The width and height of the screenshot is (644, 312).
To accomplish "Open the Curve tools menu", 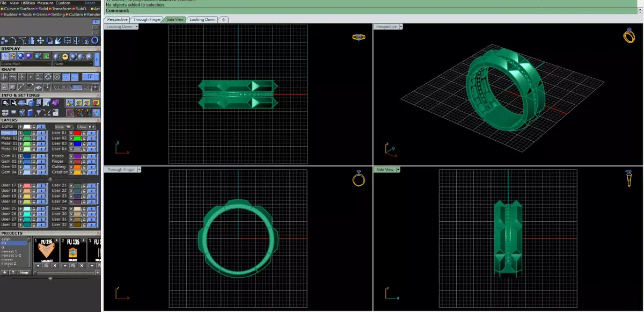I will 9,9.
